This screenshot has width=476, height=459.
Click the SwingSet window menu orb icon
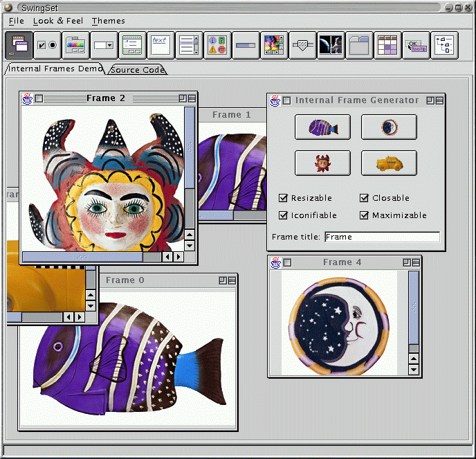8,8
